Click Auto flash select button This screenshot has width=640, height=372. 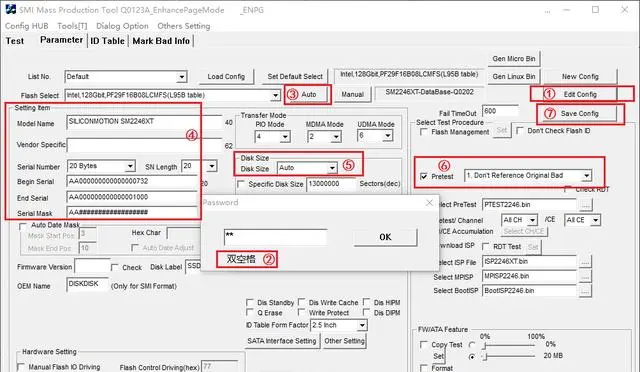pyautogui.click(x=308, y=94)
